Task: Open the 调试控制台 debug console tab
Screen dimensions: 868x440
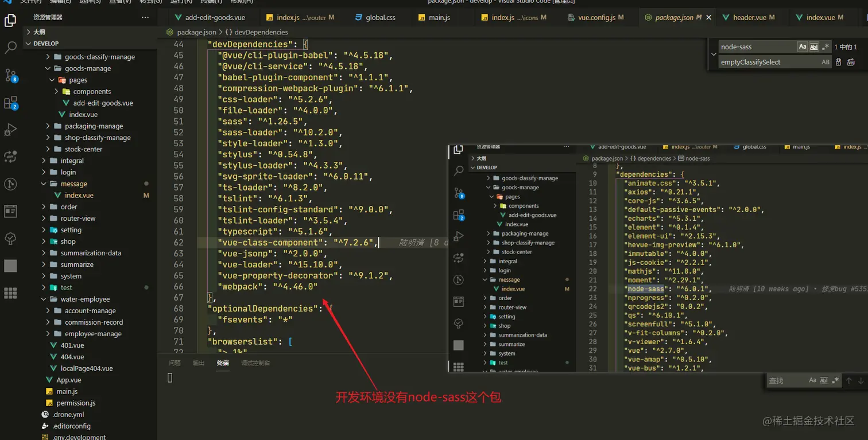Action: pyautogui.click(x=255, y=363)
